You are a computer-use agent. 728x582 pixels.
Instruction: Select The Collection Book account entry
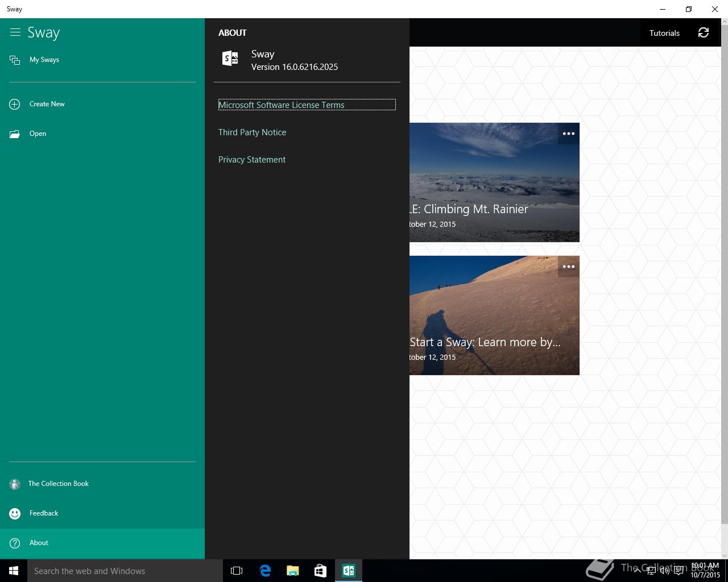pyautogui.click(x=102, y=484)
